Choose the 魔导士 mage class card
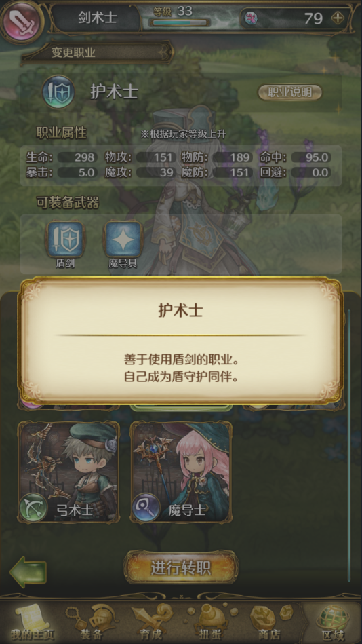The width and height of the screenshot is (362, 644). (x=181, y=472)
